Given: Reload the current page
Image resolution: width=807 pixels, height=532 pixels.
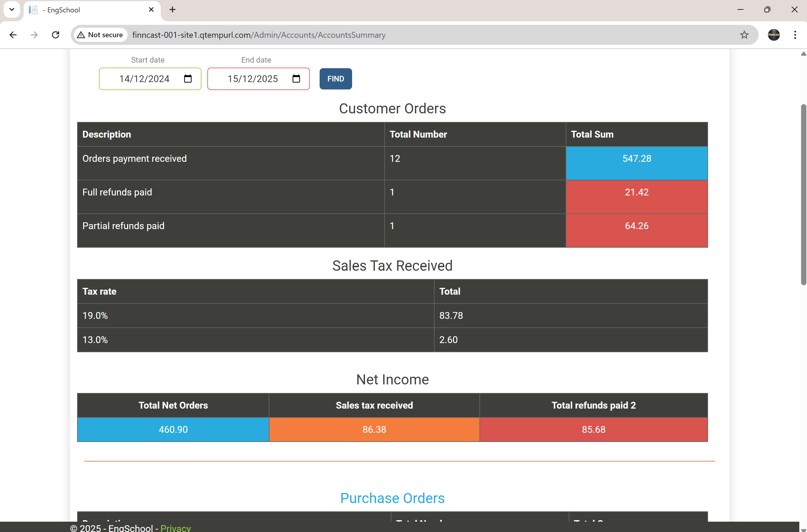Looking at the screenshot, I should pyautogui.click(x=55, y=35).
